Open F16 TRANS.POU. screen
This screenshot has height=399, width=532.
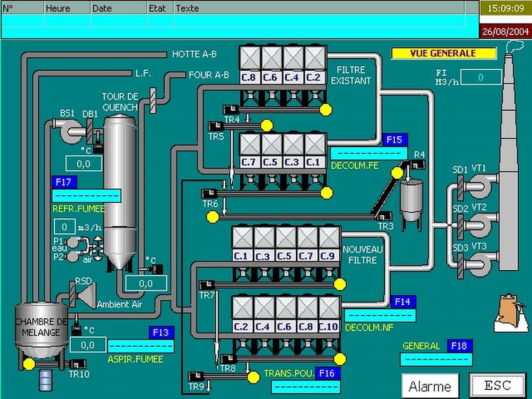[x=327, y=373]
